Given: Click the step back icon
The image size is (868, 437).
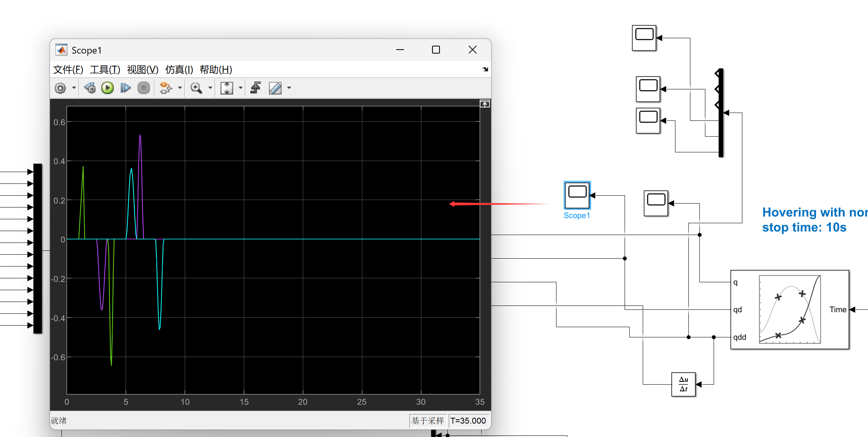Looking at the screenshot, I should [90, 88].
